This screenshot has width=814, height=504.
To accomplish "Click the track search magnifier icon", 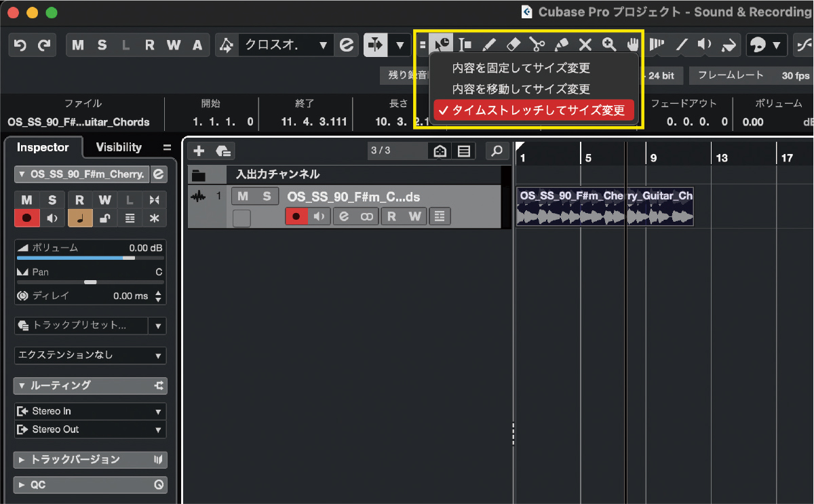I will pos(498,151).
